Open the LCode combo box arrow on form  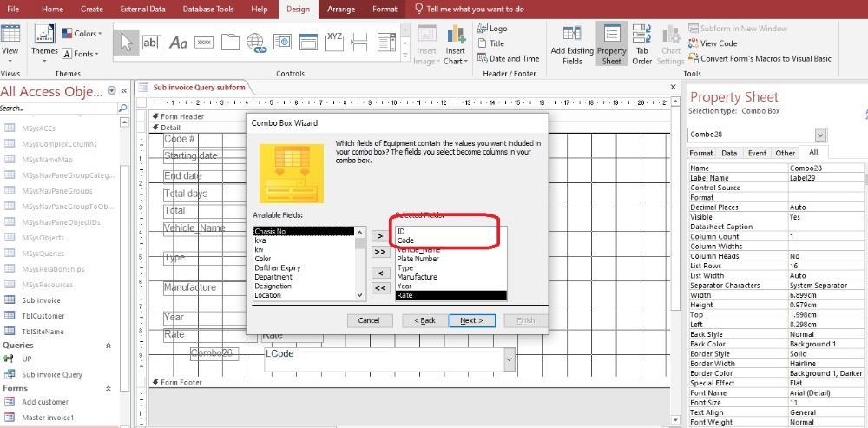[x=509, y=360]
